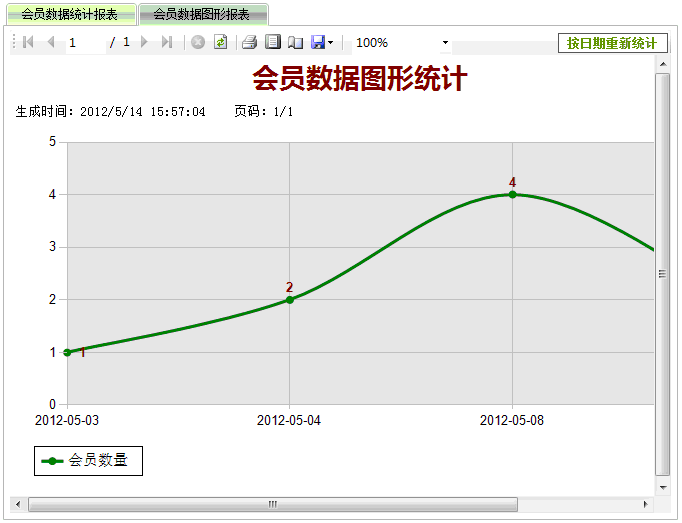
Task: Open page setup icon
Action: coord(295,43)
